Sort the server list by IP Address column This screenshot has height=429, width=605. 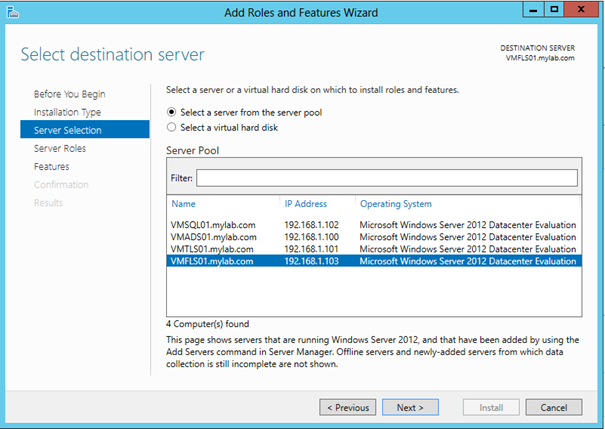306,204
